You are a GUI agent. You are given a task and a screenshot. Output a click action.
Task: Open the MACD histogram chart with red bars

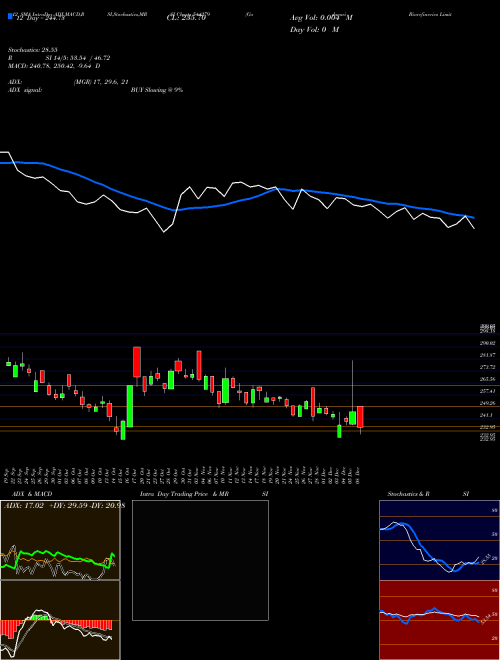[x=60, y=620]
